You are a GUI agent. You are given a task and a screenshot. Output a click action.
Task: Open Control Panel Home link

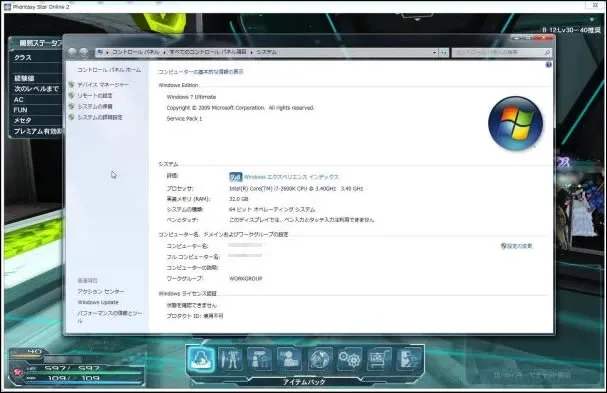(109, 70)
